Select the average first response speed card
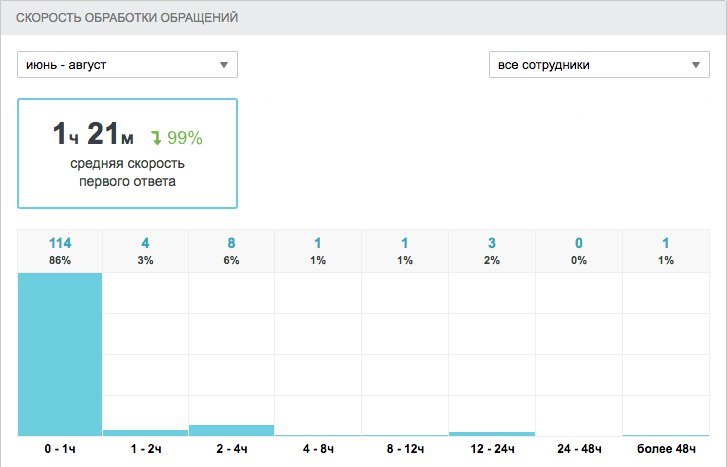The width and height of the screenshot is (727, 467). [x=127, y=153]
